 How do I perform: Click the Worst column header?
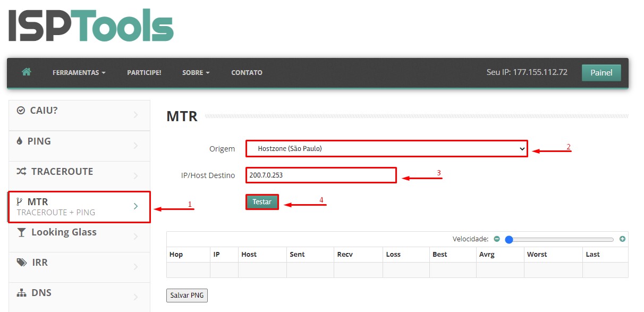click(x=553, y=255)
